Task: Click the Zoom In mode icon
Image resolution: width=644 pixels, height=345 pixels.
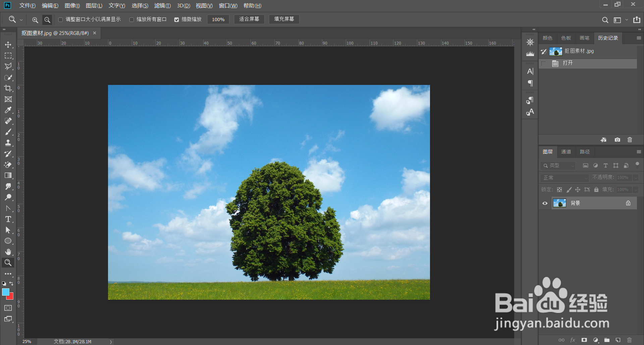Action: [35, 20]
